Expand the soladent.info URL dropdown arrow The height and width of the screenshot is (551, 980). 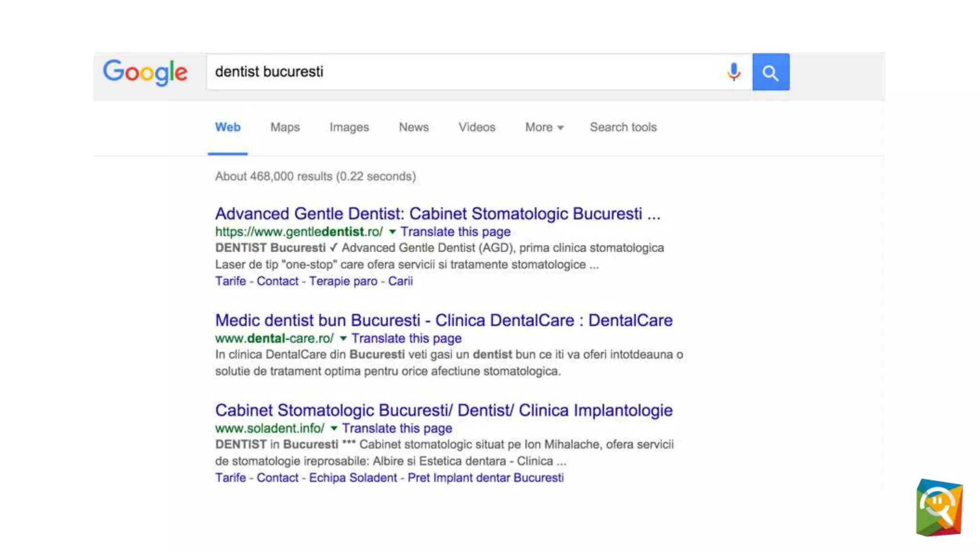point(334,429)
